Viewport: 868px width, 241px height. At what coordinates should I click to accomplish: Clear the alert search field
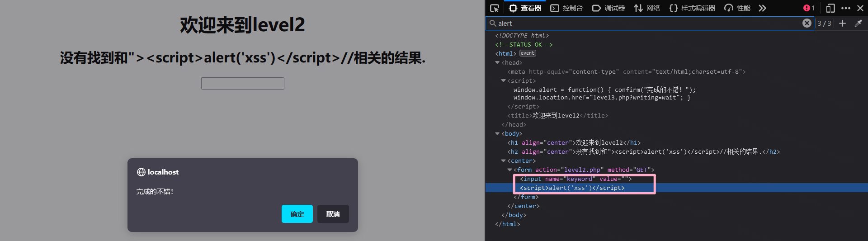pyautogui.click(x=807, y=24)
